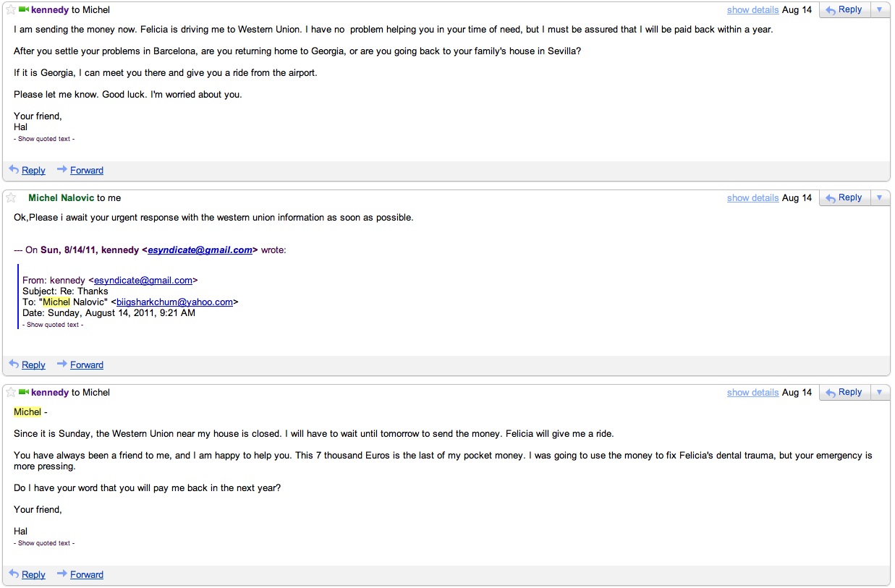Show details of the first message
The width and height of the screenshot is (895, 588).
click(752, 10)
